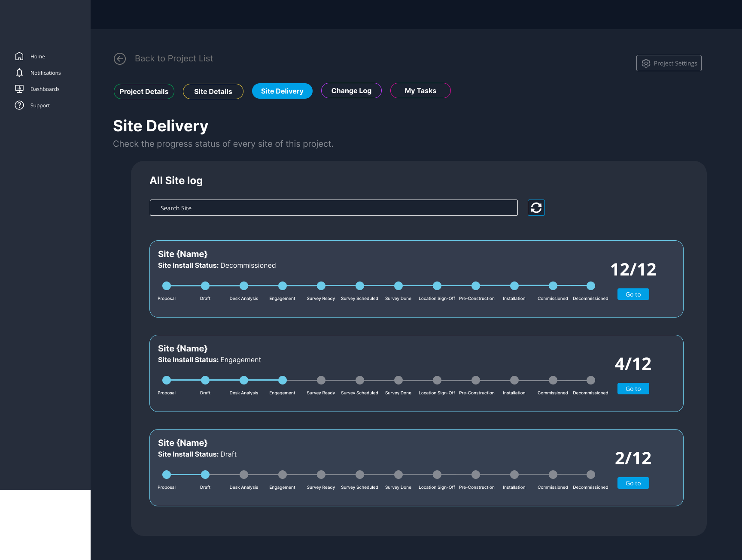Select the Site Delivery tab
This screenshot has height=560, width=742.
coord(282,91)
